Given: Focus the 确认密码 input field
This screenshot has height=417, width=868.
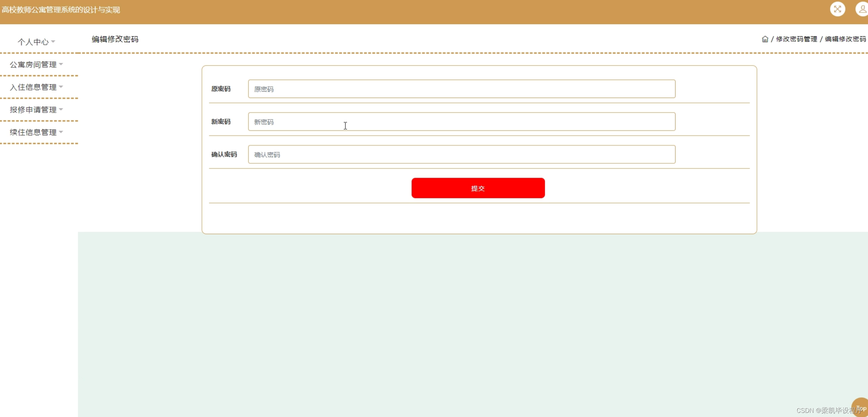Looking at the screenshot, I should tap(461, 155).
